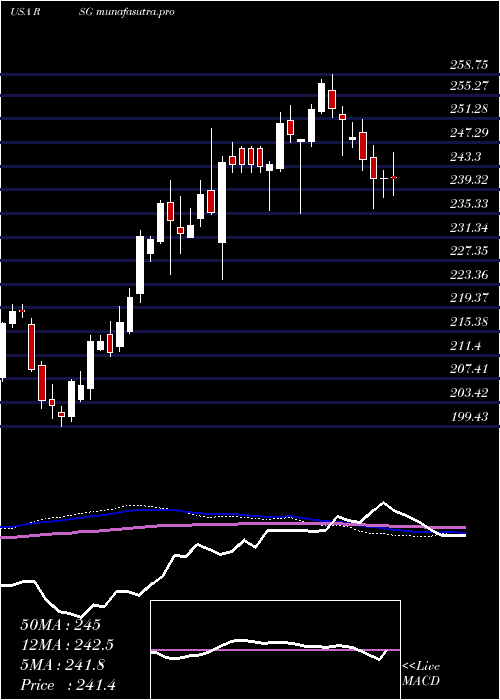Click the 243.3 price axis label
Screen dimensions: 500x700
[465, 157]
